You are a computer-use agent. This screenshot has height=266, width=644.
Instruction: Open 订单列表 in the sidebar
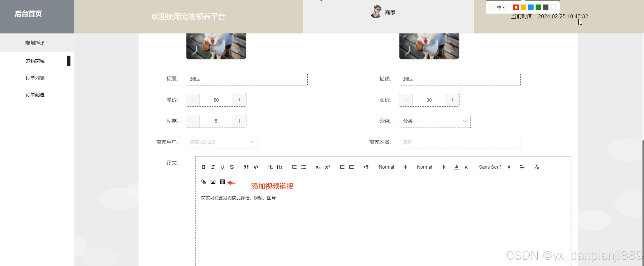pyautogui.click(x=35, y=78)
